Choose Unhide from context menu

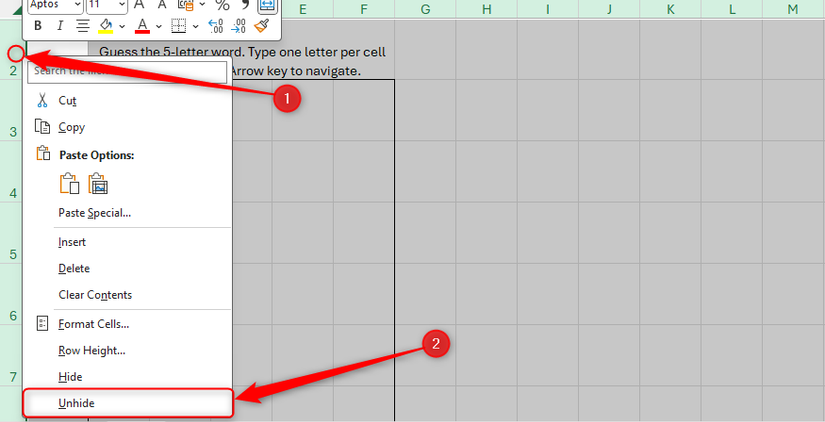coord(127,404)
